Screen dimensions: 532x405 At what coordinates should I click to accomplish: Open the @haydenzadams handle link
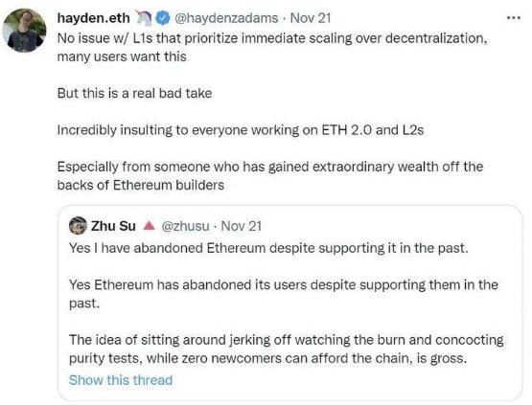point(226,18)
